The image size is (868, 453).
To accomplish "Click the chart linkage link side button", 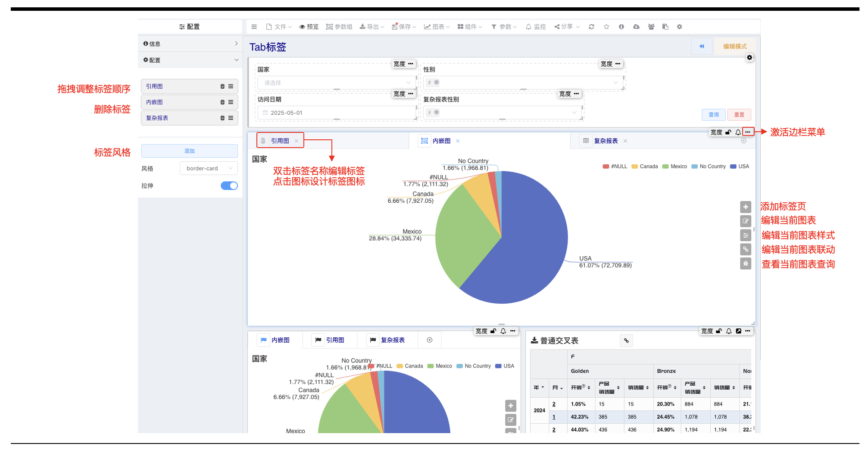I will (x=746, y=249).
